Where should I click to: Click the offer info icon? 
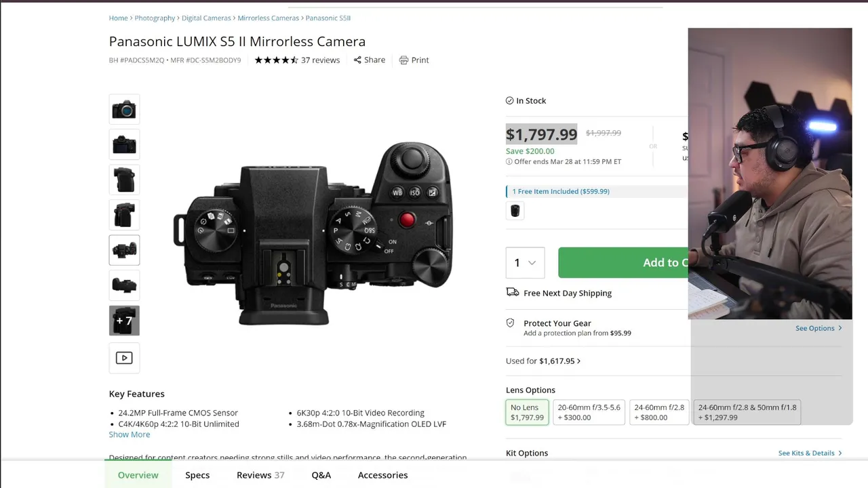pyautogui.click(x=509, y=162)
